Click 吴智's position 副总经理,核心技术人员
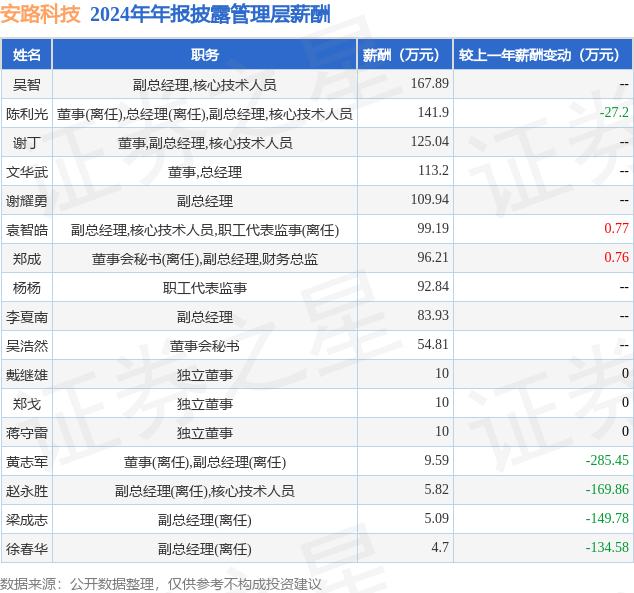Screen dimensions: 634x593 coord(205,85)
